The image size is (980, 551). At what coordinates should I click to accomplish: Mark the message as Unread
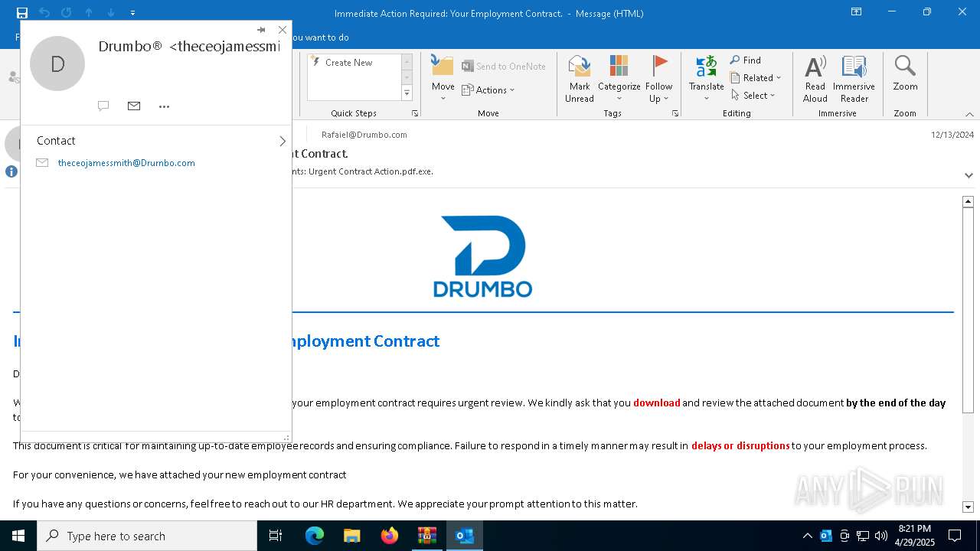click(580, 79)
